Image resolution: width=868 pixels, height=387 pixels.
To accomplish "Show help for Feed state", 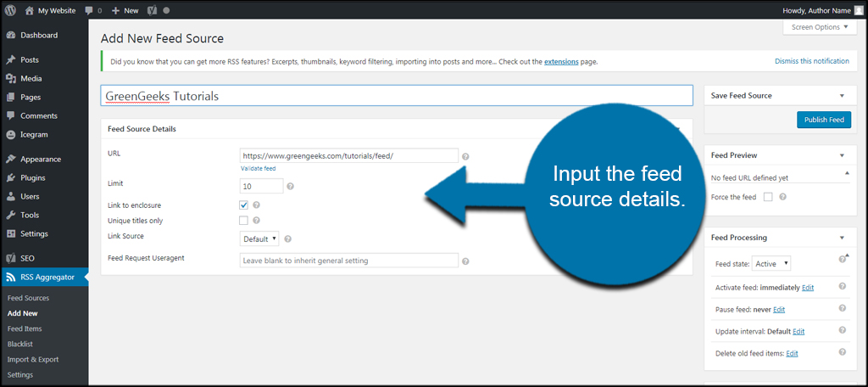I will [x=842, y=259].
